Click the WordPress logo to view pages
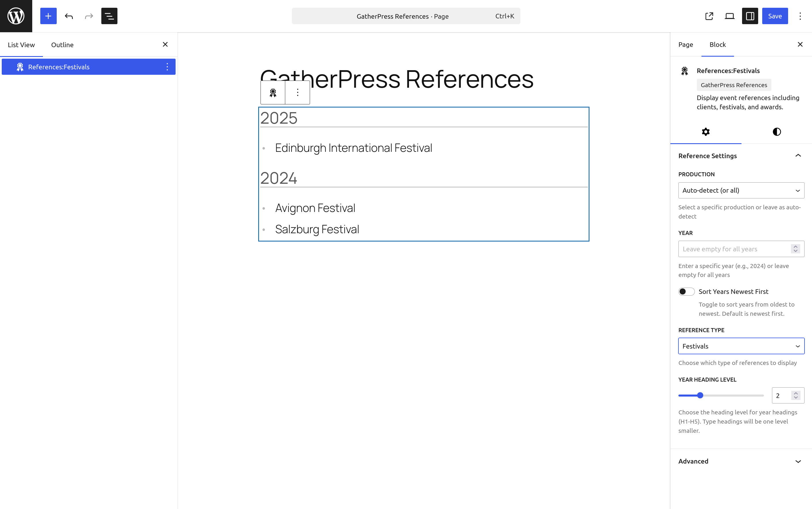Screen dimensions: 812x509 pyautogui.click(x=16, y=16)
